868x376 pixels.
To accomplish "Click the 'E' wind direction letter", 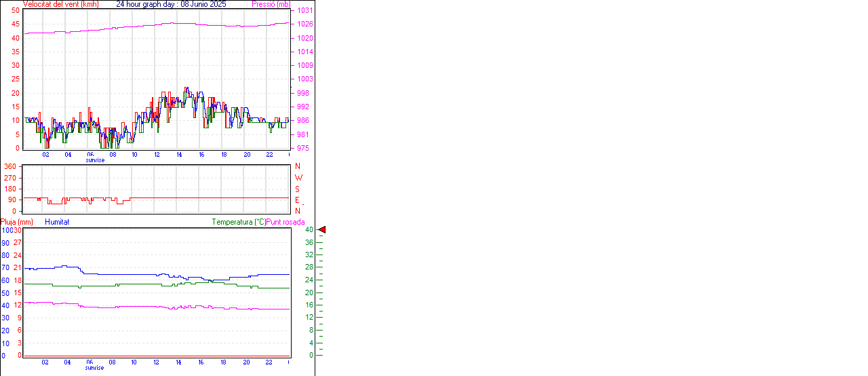I will click(297, 200).
